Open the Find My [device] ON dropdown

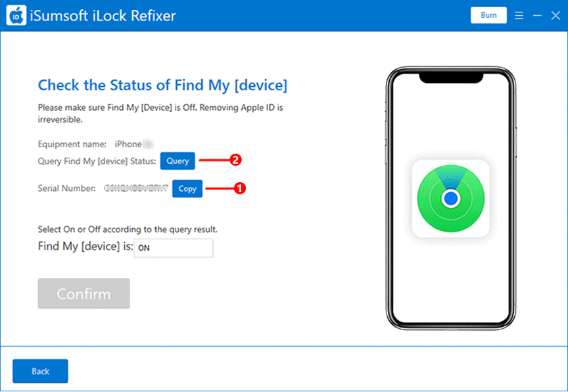174,248
